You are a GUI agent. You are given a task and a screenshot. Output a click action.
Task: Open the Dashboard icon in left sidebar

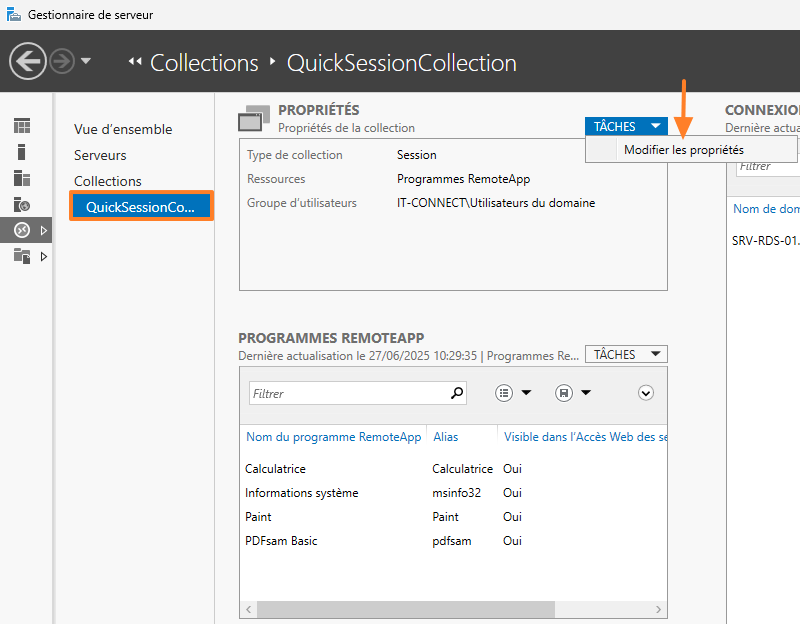click(21, 126)
